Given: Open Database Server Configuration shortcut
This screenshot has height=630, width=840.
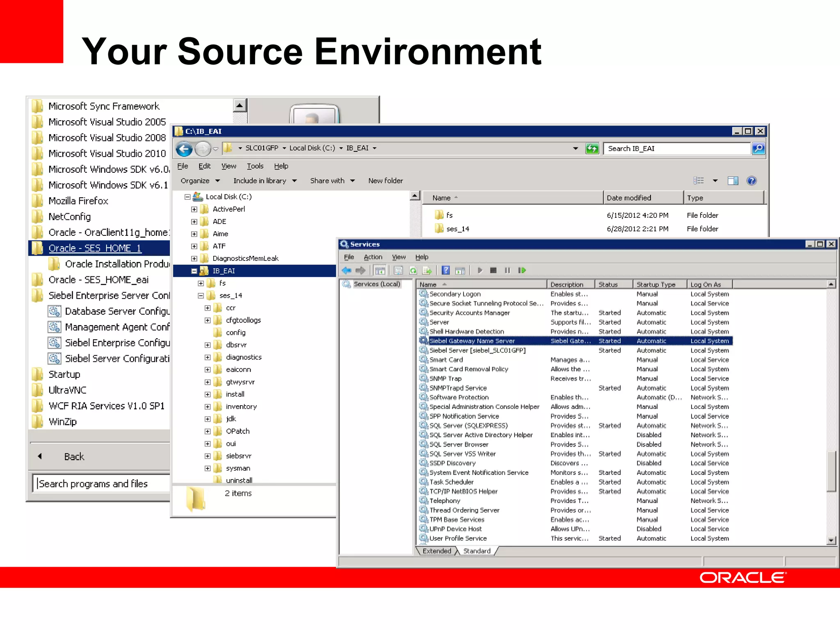Looking at the screenshot, I should [109, 311].
